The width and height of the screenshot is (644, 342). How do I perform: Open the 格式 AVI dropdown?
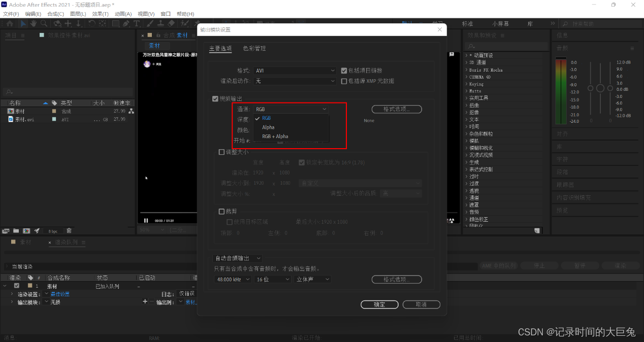point(295,71)
